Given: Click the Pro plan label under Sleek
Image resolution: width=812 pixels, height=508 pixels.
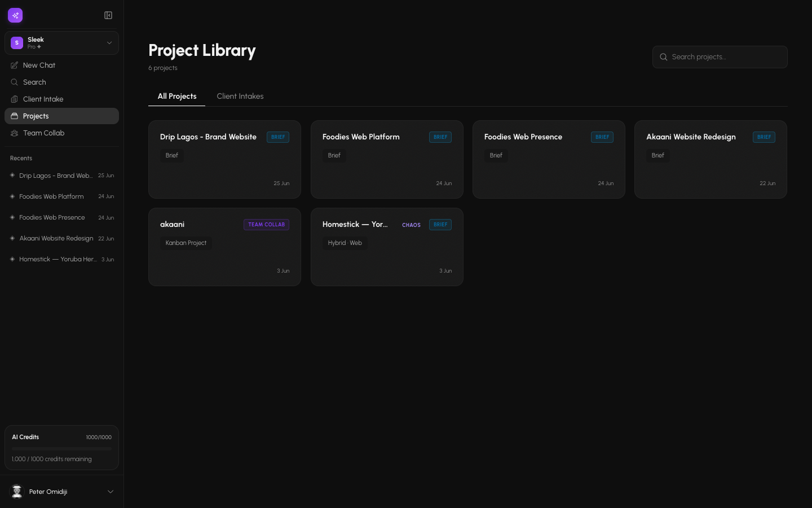Looking at the screenshot, I should coord(32,47).
